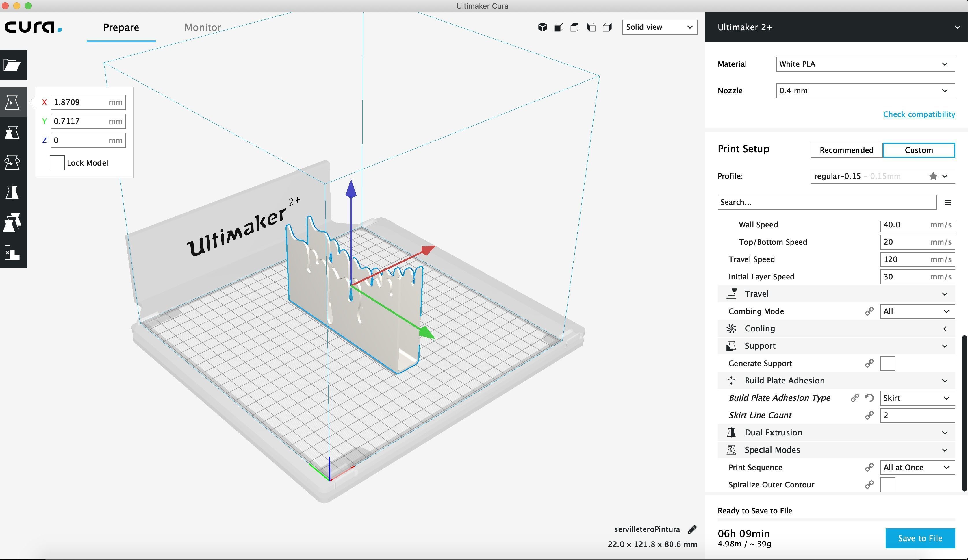The height and width of the screenshot is (560, 968).
Task: Click the Travel Speed value field
Action: point(917,260)
